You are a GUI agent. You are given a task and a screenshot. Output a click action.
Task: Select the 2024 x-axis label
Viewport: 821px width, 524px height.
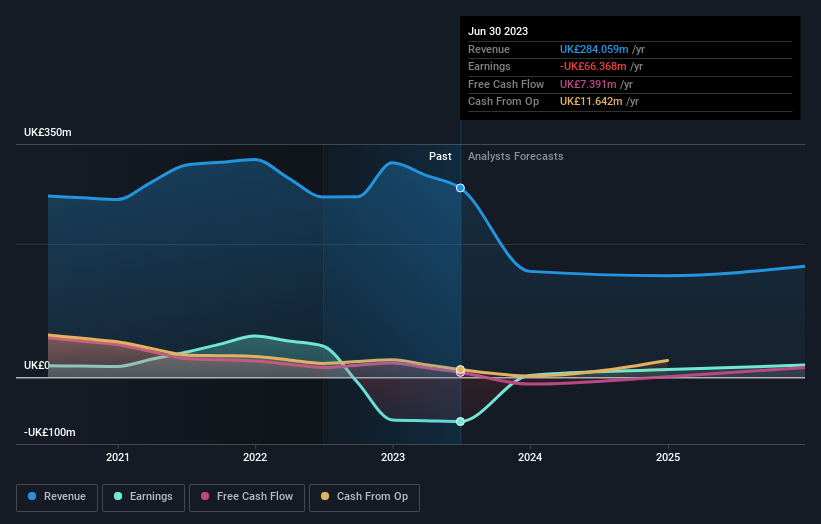530,457
